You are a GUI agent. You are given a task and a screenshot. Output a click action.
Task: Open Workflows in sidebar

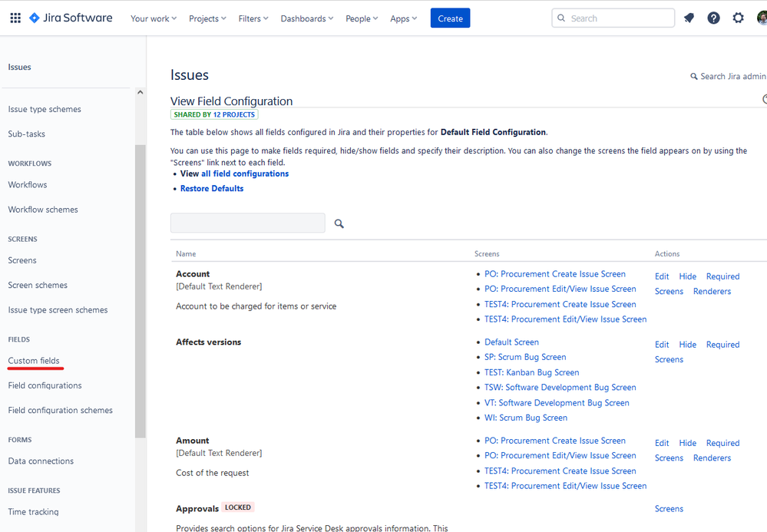(28, 185)
